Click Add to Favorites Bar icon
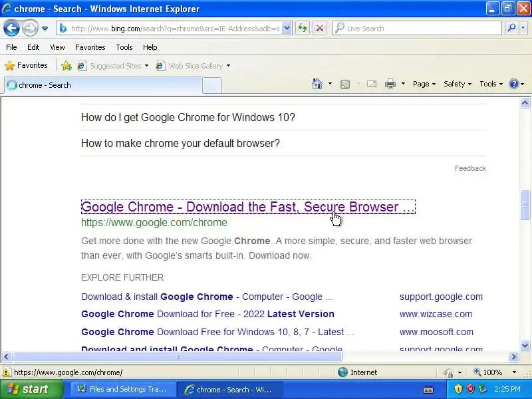The image size is (532, 399). coord(66,65)
